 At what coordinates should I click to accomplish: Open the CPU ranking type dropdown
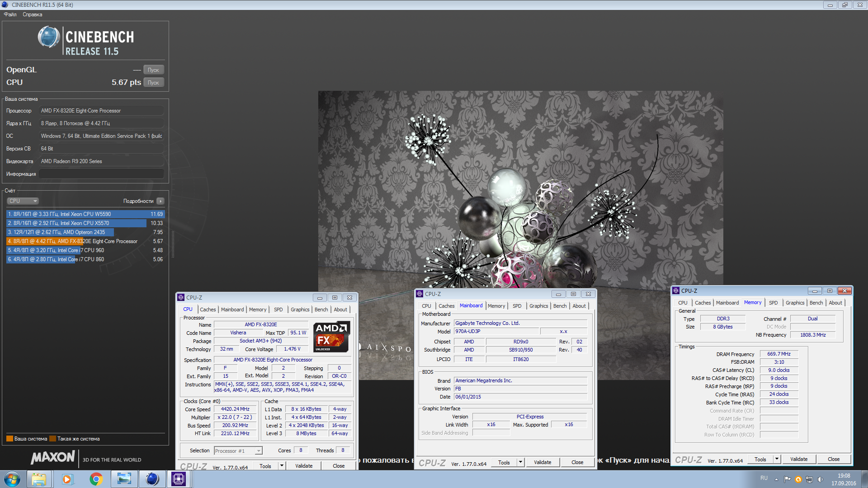coord(23,201)
